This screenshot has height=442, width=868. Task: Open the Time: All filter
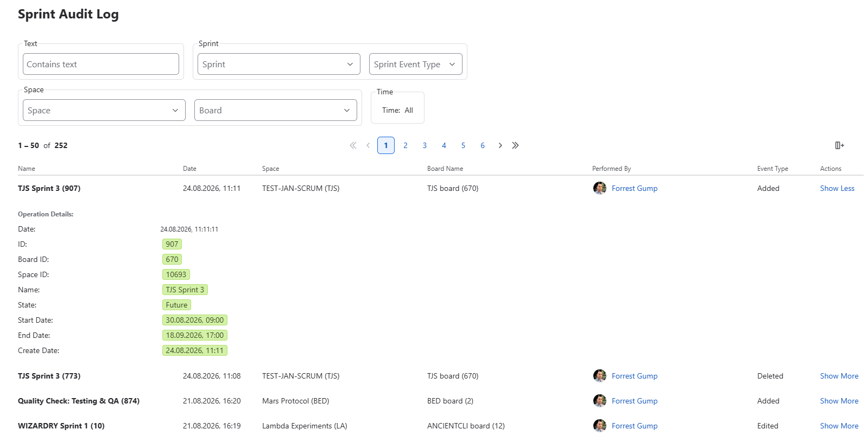pos(397,110)
